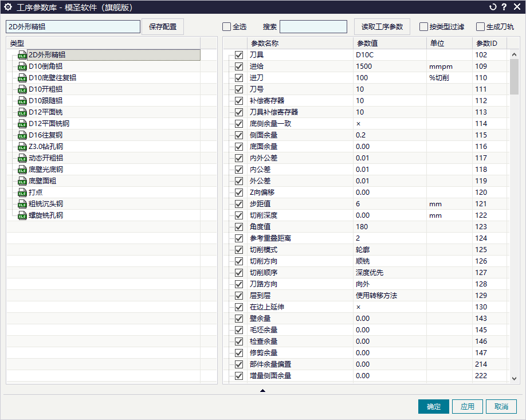The height and width of the screenshot is (420, 526).
Task: Click the XLS icon beside D12平面铣钢
Action: 22,124
